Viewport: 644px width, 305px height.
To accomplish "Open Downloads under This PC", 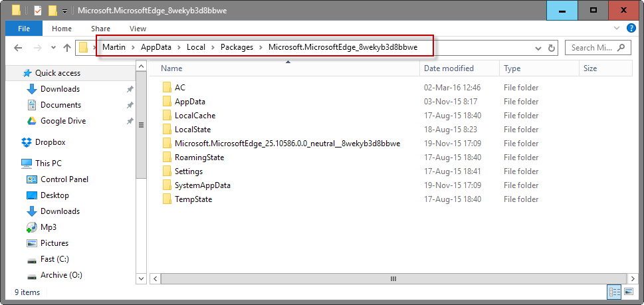I will click(60, 211).
